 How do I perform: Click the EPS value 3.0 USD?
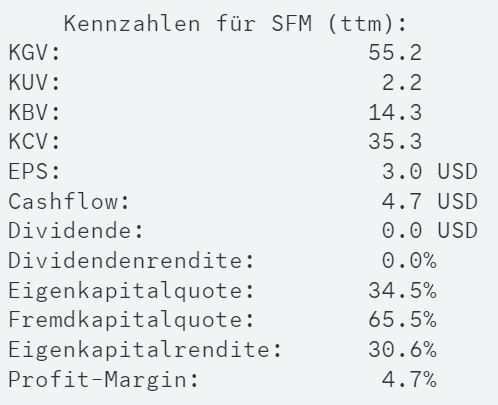pos(430,171)
